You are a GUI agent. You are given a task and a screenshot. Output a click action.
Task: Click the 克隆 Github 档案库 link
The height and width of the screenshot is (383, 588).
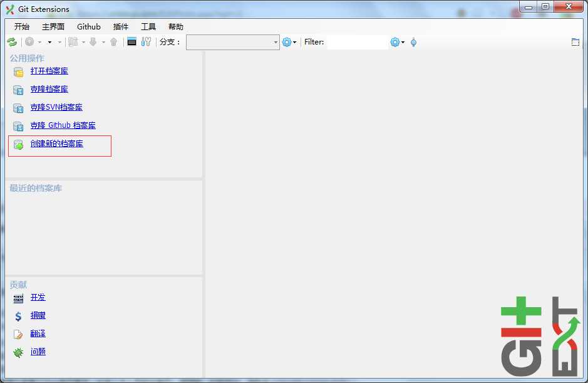coord(63,125)
